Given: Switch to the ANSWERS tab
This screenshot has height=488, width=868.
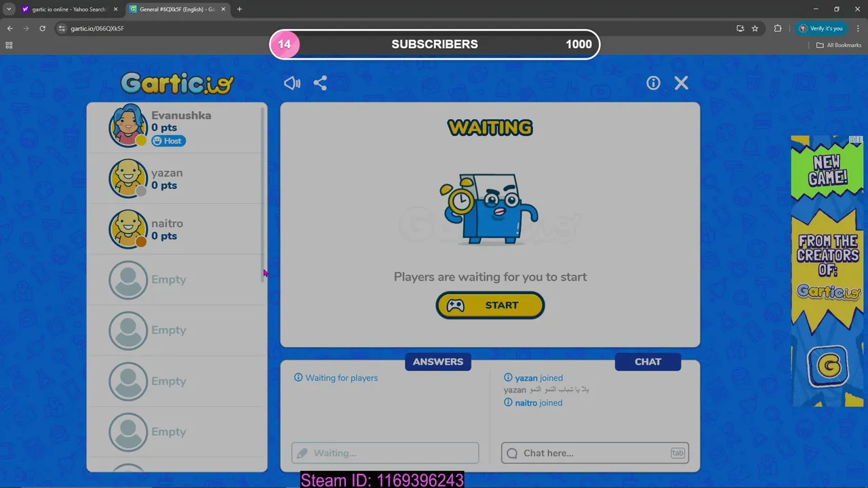Looking at the screenshot, I should click(x=438, y=361).
